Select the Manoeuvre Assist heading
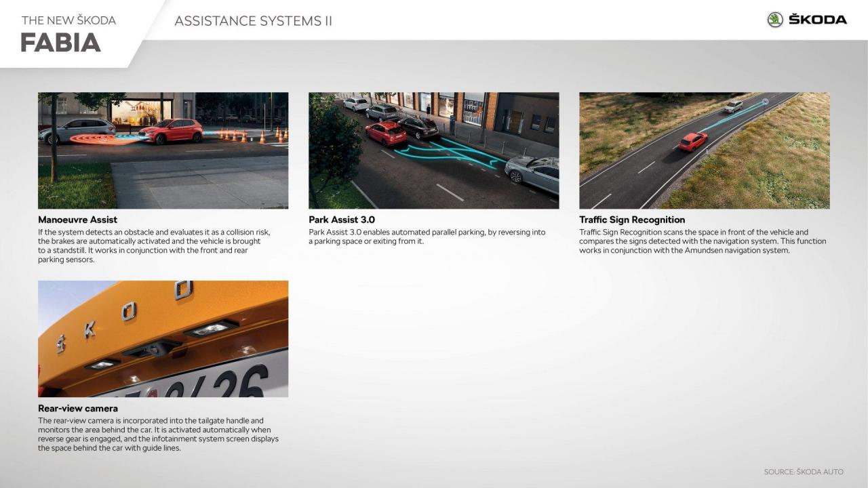 click(x=77, y=220)
